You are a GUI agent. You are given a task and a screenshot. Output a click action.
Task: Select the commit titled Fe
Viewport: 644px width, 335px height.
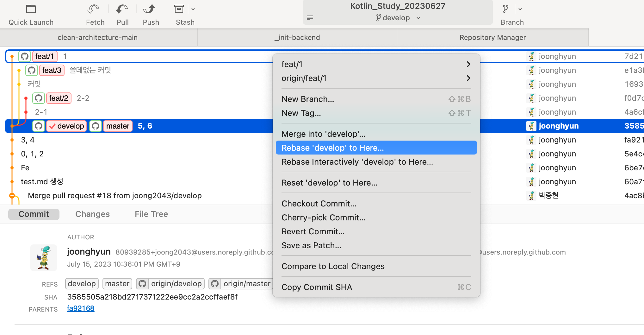click(x=25, y=168)
